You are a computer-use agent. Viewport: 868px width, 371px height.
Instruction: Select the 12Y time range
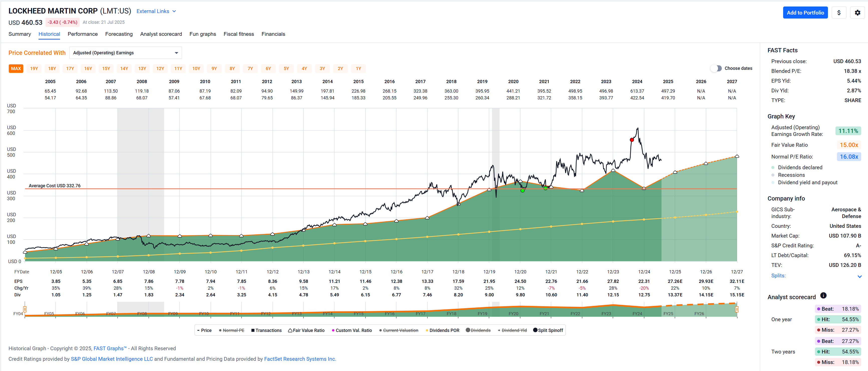160,68
